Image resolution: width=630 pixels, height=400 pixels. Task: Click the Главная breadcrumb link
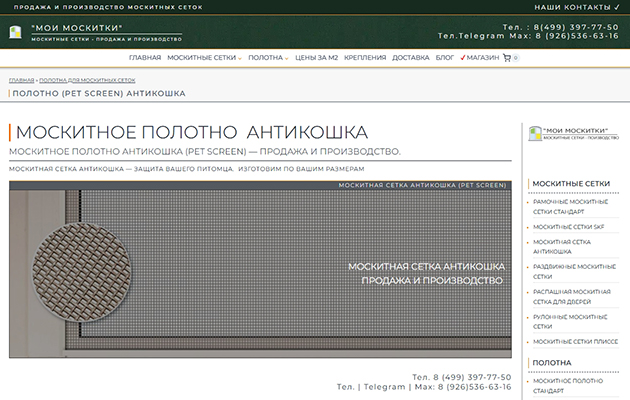pyautogui.click(x=22, y=80)
